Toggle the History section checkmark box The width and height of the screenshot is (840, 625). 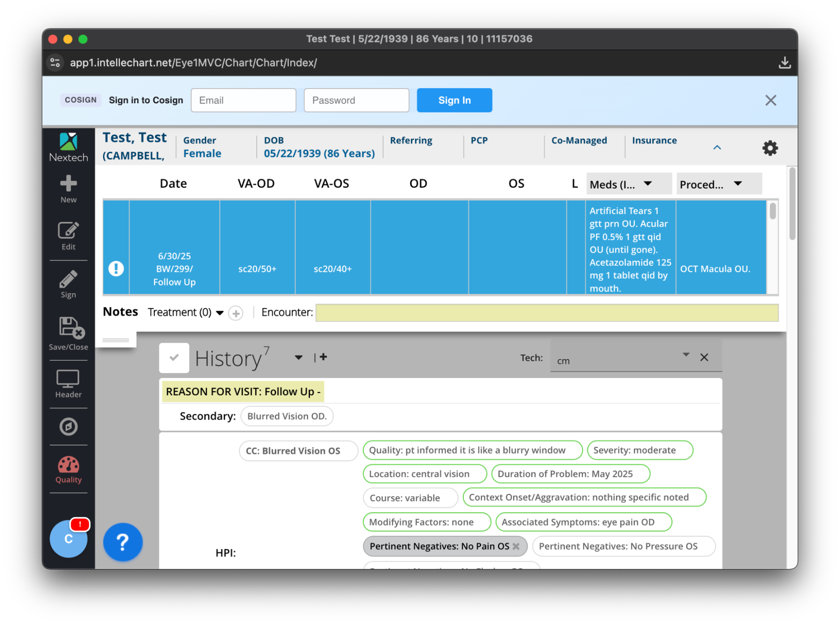pos(174,358)
